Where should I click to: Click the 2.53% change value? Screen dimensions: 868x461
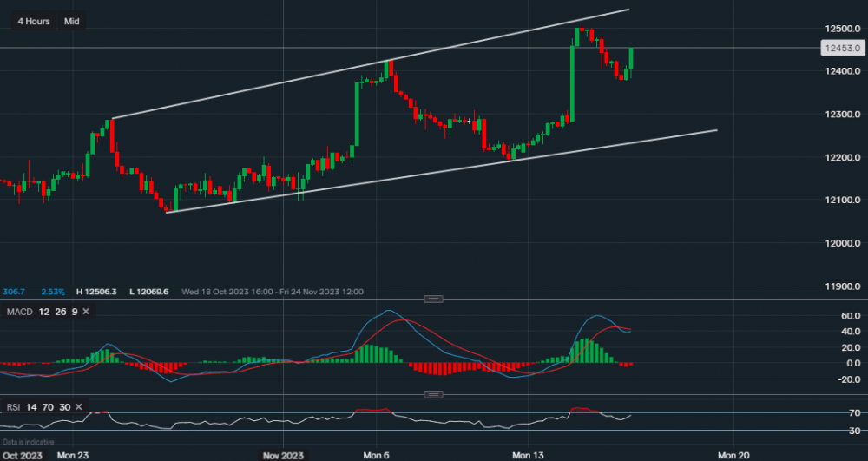coord(52,292)
